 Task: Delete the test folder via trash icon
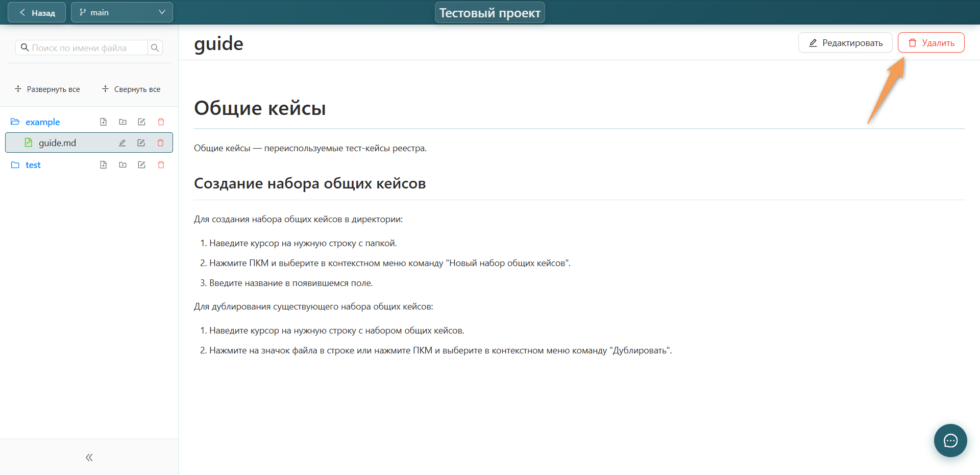point(161,165)
